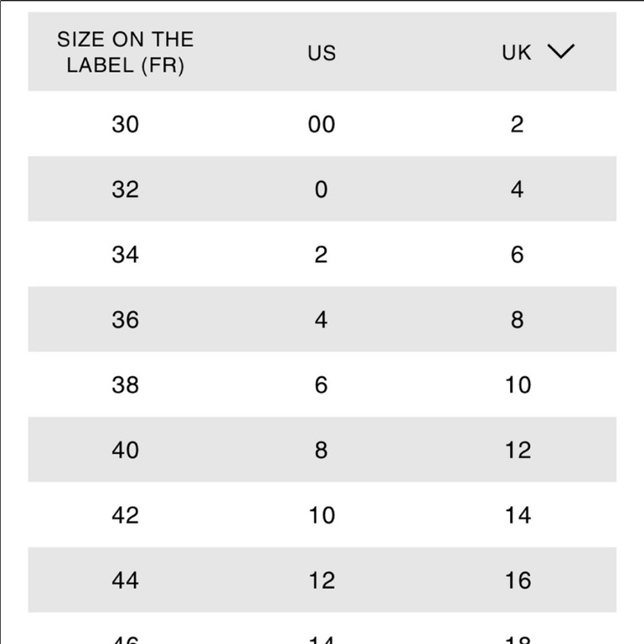The height and width of the screenshot is (644, 644).
Task: Click UK size 8 cell
Action: (x=517, y=319)
